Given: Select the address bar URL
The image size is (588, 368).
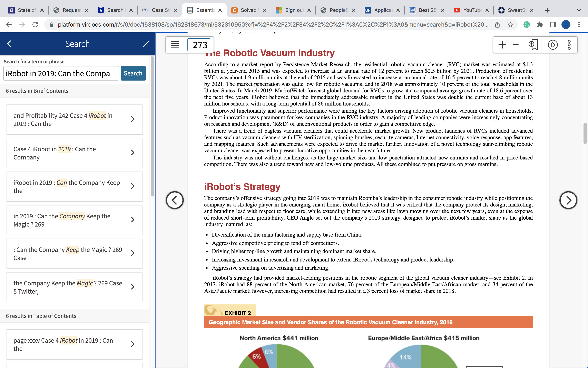Looking at the screenshot, I should pyautogui.click(x=273, y=25).
